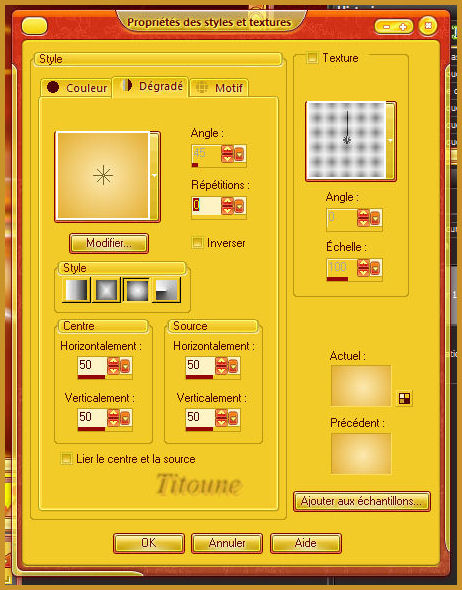Enable the Texture checkbox
The image size is (462, 590).
(x=312, y=58)
